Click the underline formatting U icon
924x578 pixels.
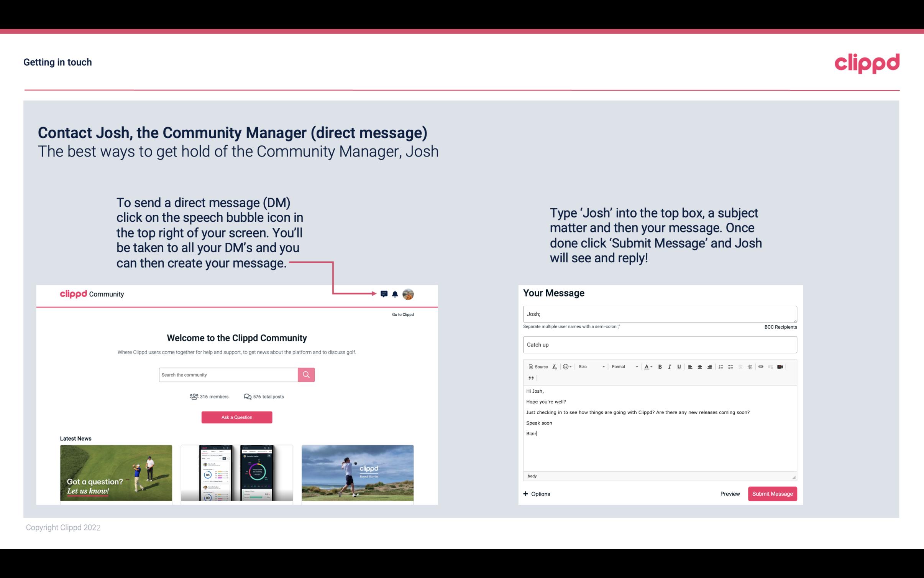pyautogui.click(x=678, y=366)
